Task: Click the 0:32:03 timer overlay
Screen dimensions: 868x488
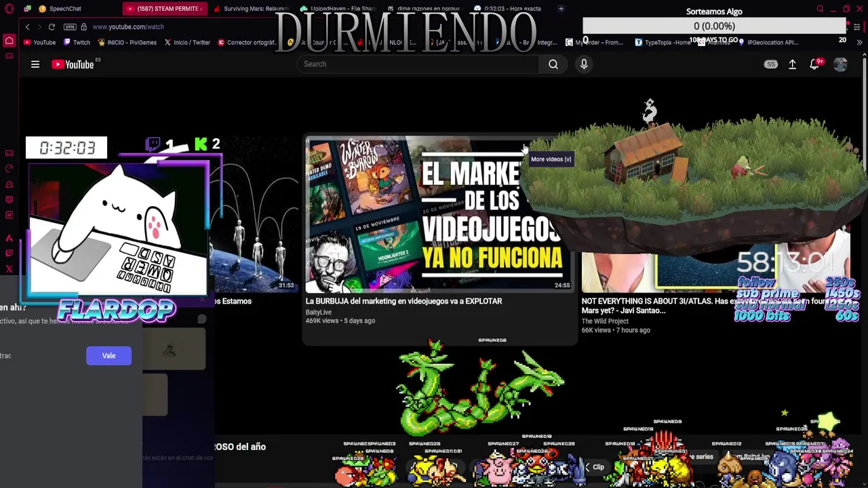Action: pos(66,148)
